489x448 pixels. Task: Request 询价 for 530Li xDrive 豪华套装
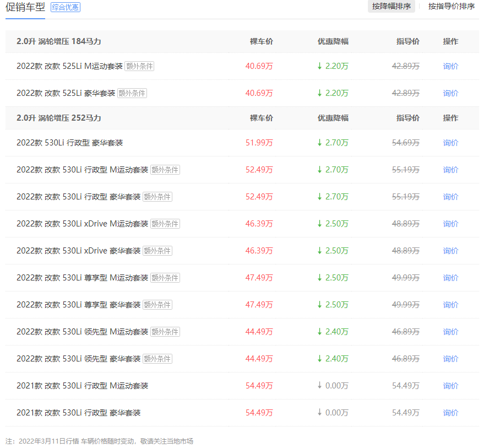[450, 251]
